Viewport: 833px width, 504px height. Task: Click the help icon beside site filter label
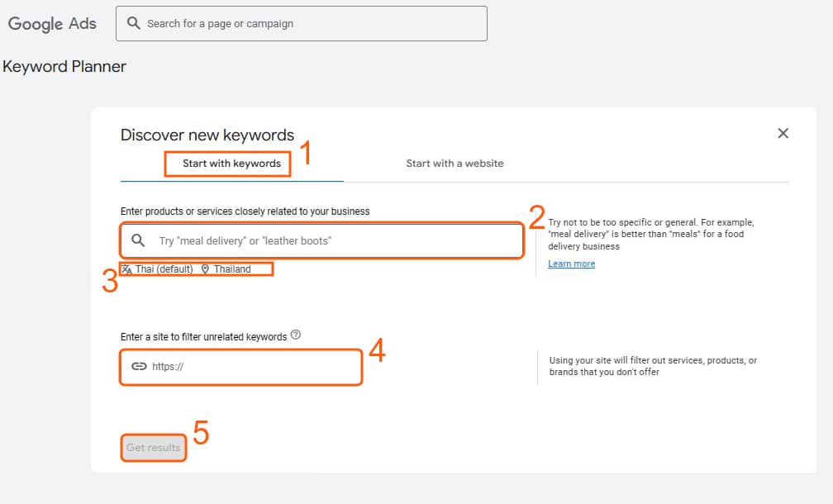coord(296,335)
